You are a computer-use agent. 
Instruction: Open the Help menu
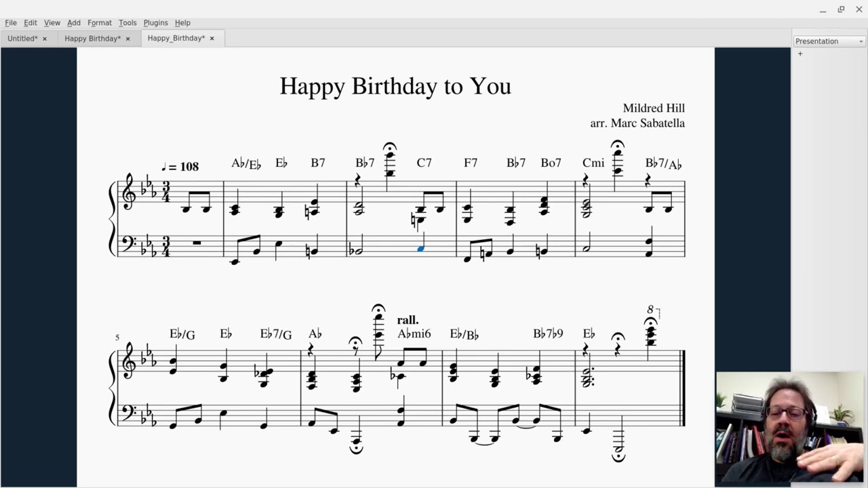pyautogui.click(x=182, y=22)
